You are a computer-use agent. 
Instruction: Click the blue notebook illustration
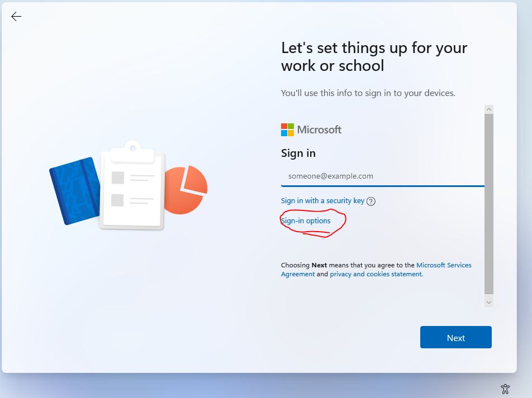(x=74, y=191)
